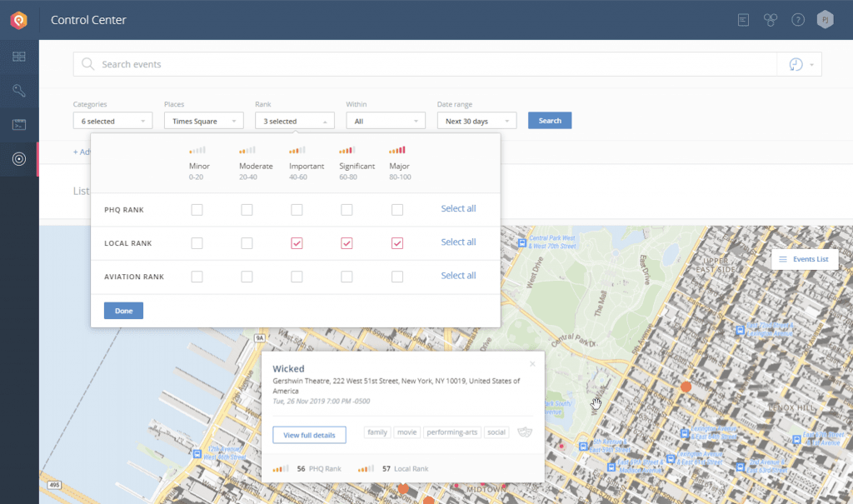Open the API key icon in sidebar

[x=18, y=91]
